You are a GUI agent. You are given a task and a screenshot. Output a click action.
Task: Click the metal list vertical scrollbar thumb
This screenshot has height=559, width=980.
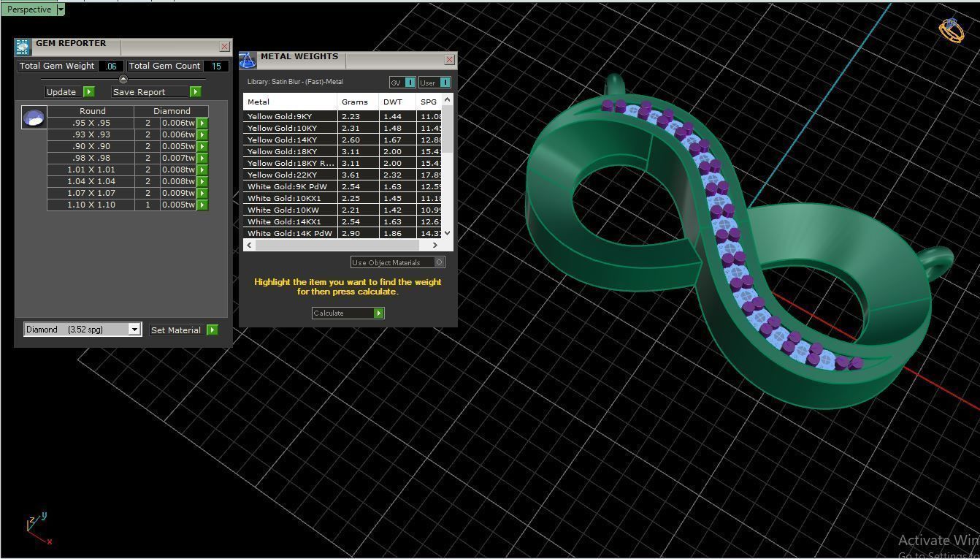click(x=448, y=129)
